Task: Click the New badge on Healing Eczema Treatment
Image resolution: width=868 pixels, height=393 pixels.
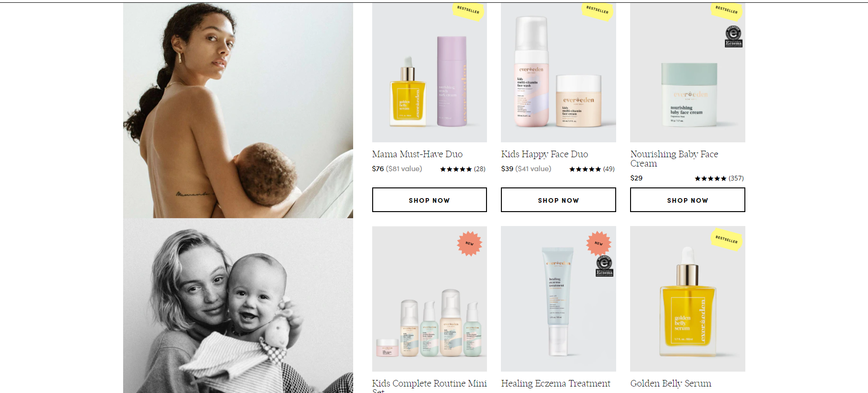Action: 599,243
